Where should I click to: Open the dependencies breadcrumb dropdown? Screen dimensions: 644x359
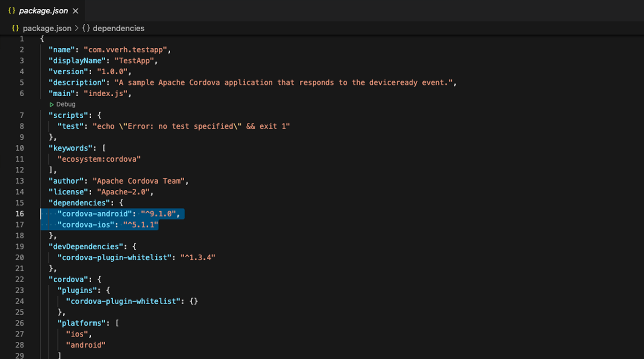[x=118, y=28]
